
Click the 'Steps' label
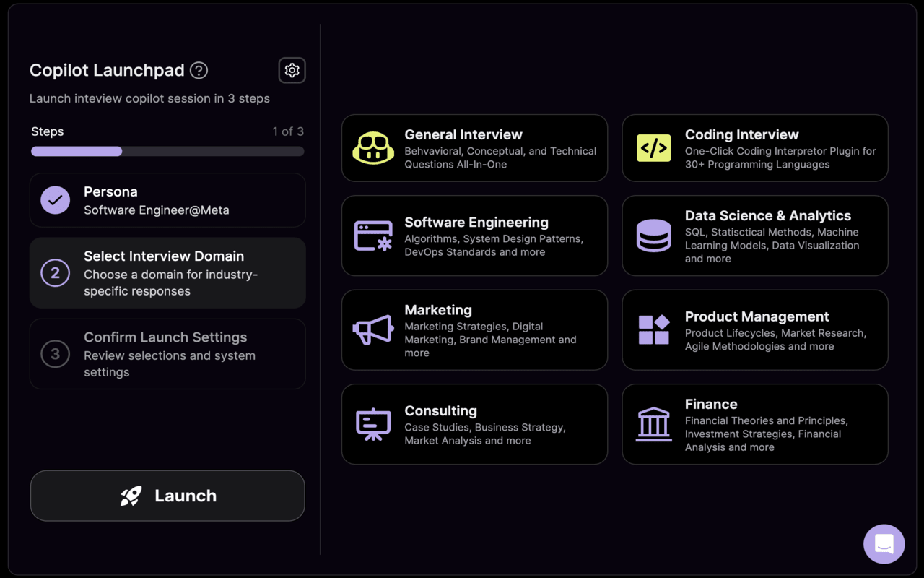47,131
